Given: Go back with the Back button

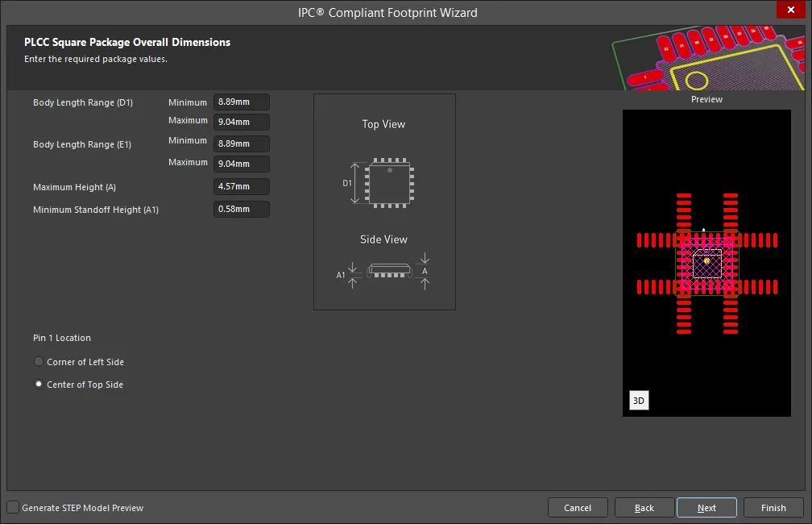Looking at the screenshot, I should click(644, 507).
